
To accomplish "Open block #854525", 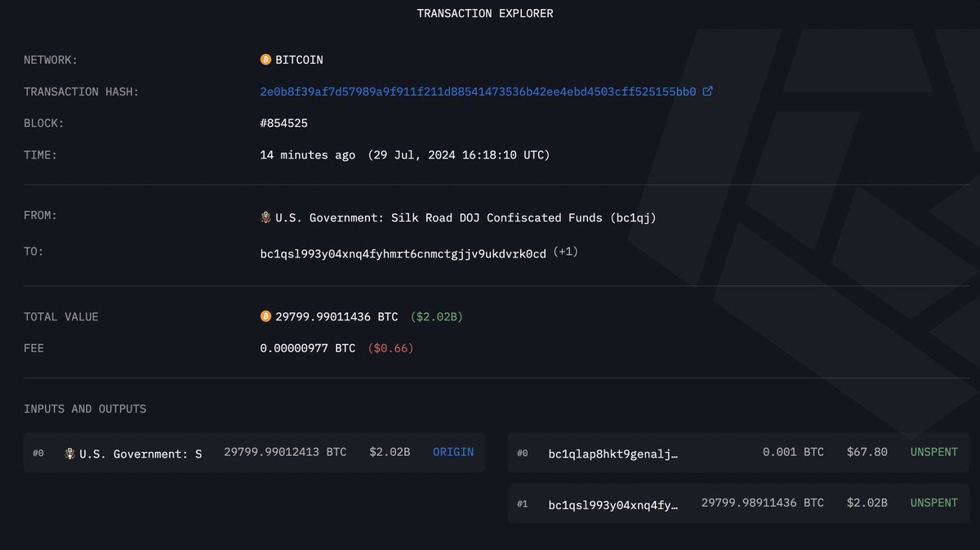I will (x=283, y=123).
